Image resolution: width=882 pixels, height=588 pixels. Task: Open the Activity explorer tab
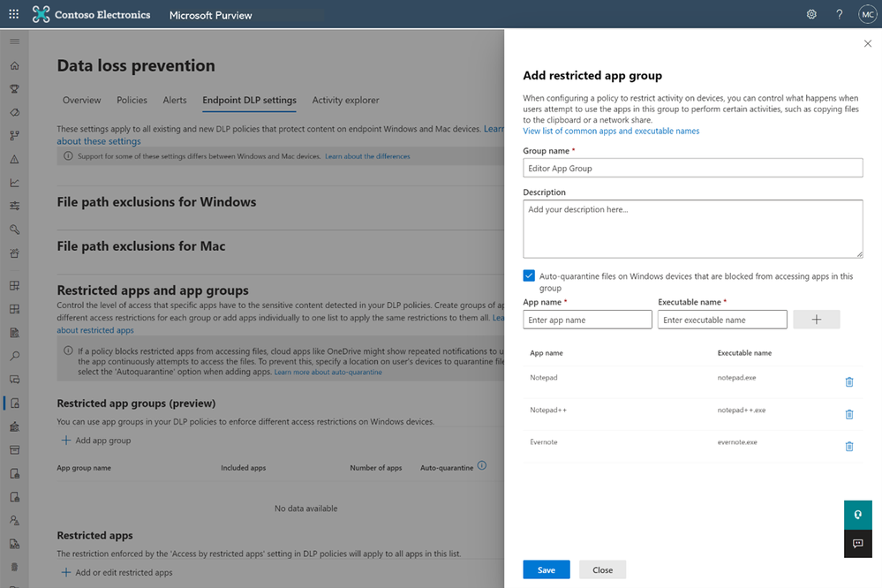point(345,101)
